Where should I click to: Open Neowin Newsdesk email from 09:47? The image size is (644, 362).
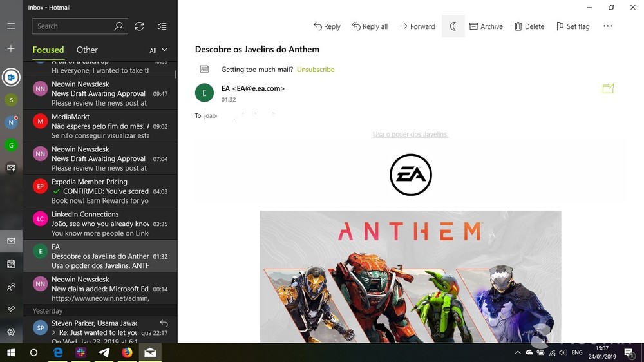[100, 93]
